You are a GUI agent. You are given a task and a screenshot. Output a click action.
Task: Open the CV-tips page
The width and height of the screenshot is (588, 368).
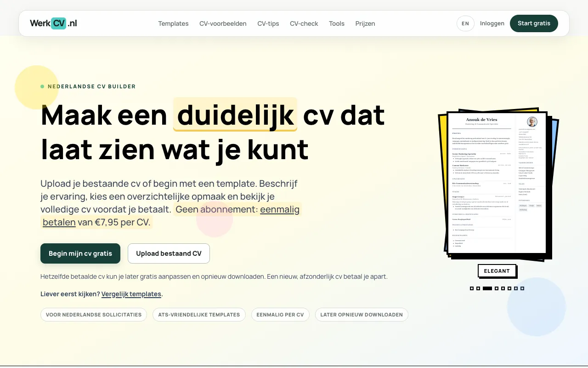[268, 23]
